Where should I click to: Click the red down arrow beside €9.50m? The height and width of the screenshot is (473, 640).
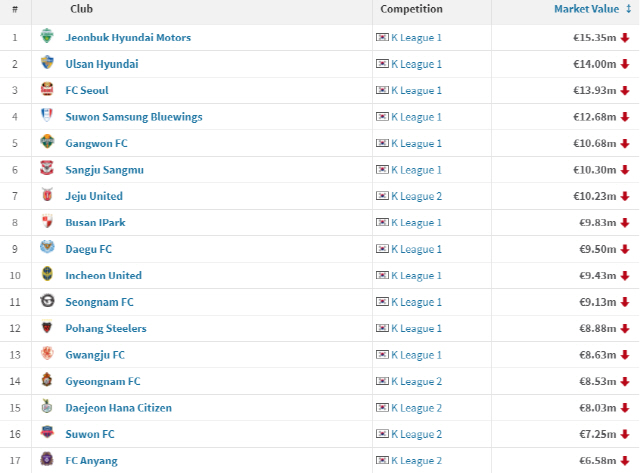tap(625, 249)
